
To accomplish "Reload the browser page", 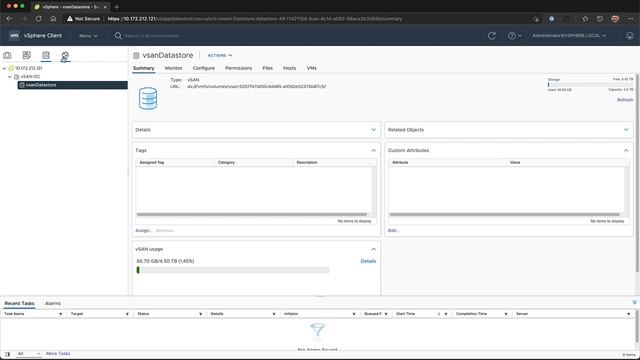I will click(x=38, y=19).
